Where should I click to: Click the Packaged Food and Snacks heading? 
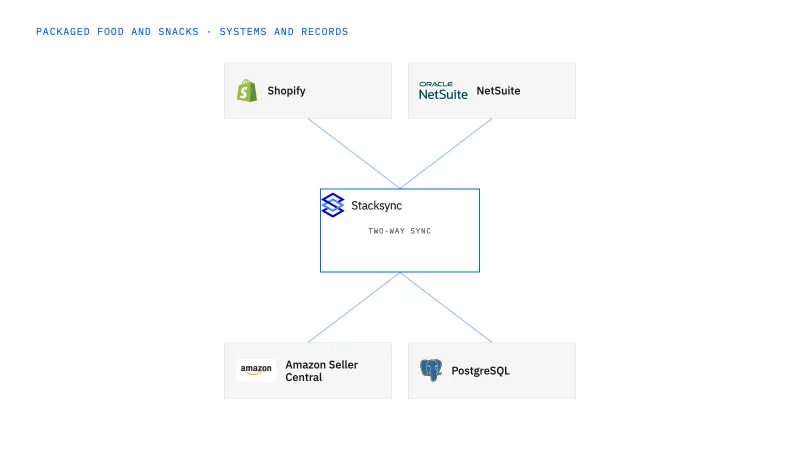[192, 32]
